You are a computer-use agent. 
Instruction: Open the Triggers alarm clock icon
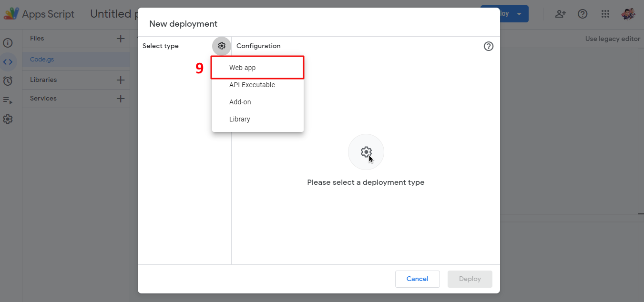(x=8, y=81)
